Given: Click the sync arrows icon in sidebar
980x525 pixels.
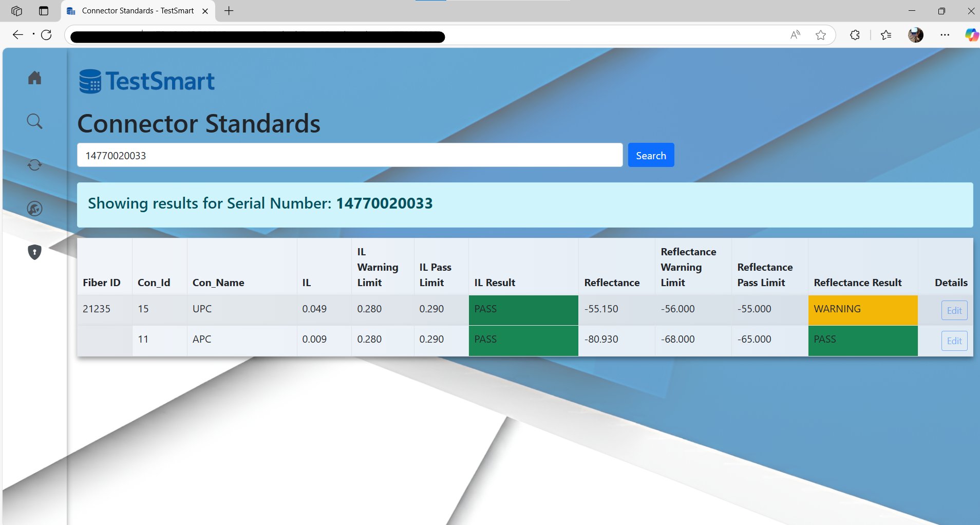Looking at the screenshot, I should 34,165.
